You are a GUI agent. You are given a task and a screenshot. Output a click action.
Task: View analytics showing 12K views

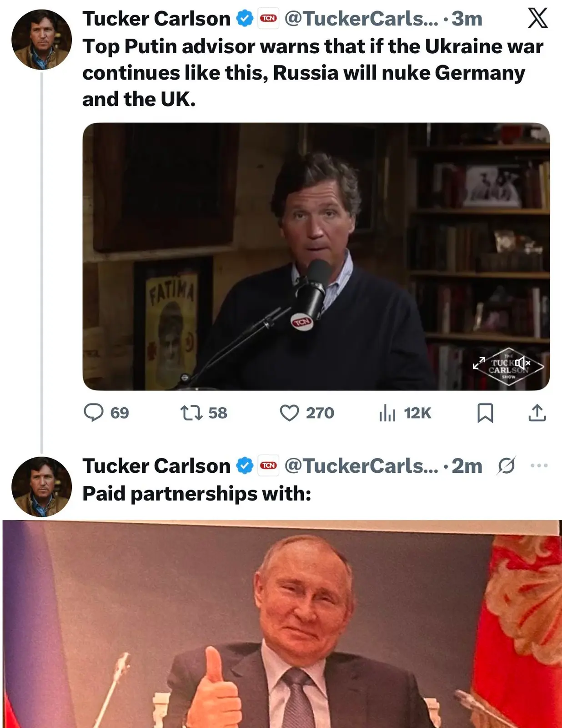[x=387, y=413]
